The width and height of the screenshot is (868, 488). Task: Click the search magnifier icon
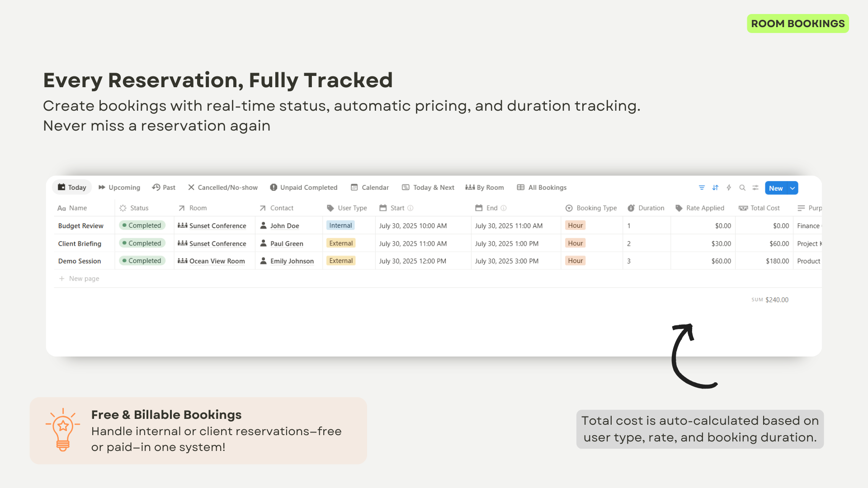[x=742, y=188]
